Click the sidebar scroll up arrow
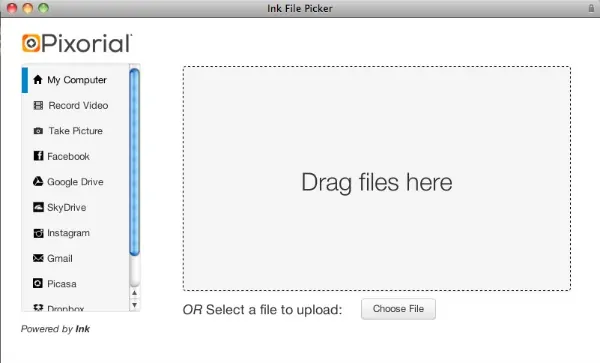The height and width of the screenshot is (363, 600). point(134,293)
